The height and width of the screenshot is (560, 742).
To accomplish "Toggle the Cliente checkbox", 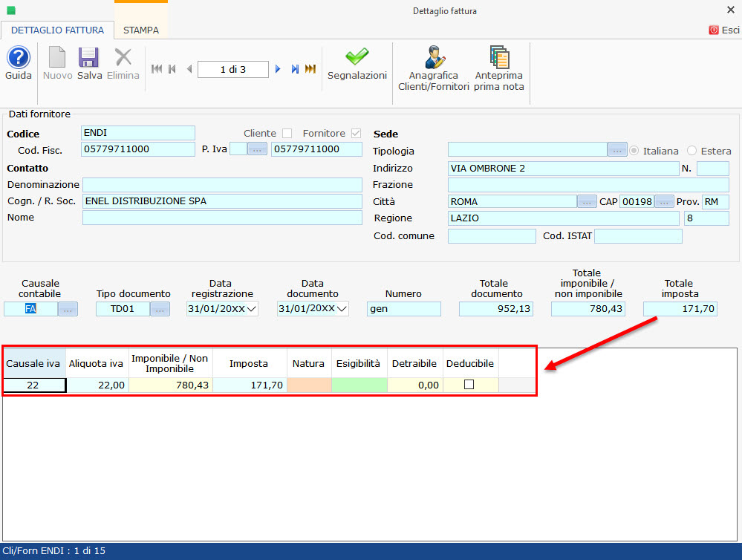I will click(287, 134).
